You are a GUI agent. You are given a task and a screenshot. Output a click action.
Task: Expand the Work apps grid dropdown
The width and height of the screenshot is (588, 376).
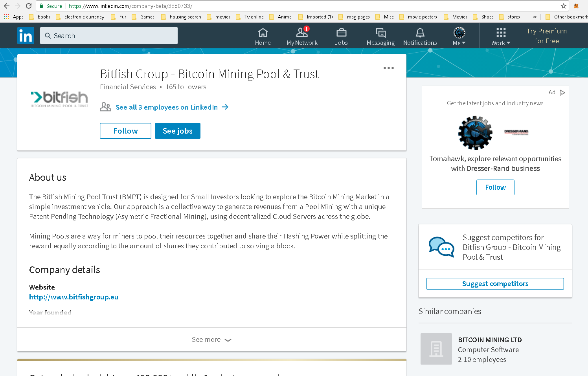(x=501, y=37)
